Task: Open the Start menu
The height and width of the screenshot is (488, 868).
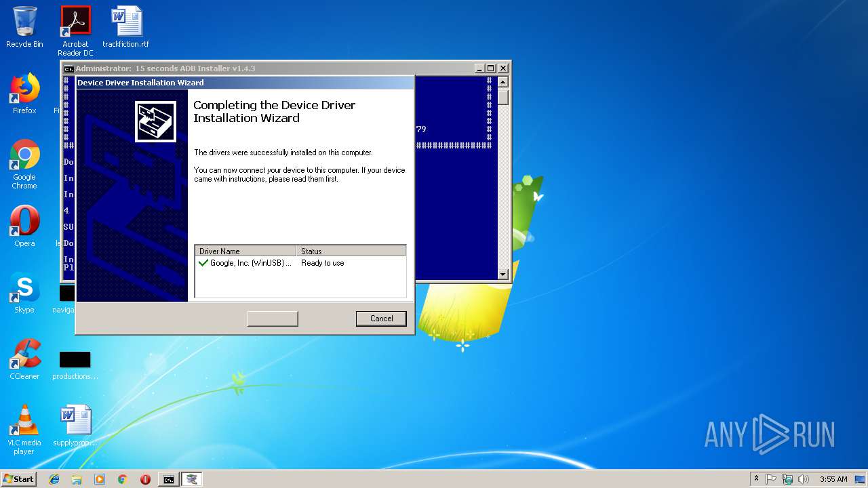Action: coord(18,479)
